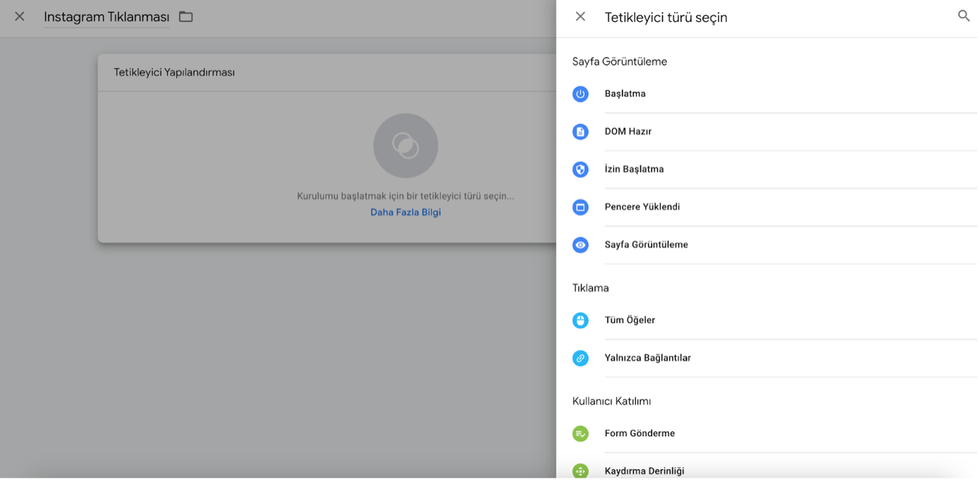This screenshot has width=980, height=480.
Task: Click the Sayfa Görüntüleme eye icon
Action: (580, 245)
